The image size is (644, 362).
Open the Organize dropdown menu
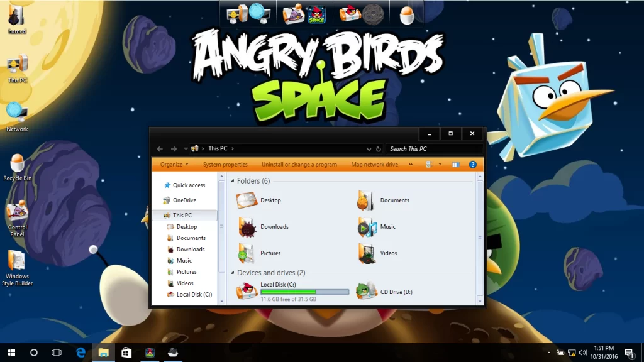(174, 165)
